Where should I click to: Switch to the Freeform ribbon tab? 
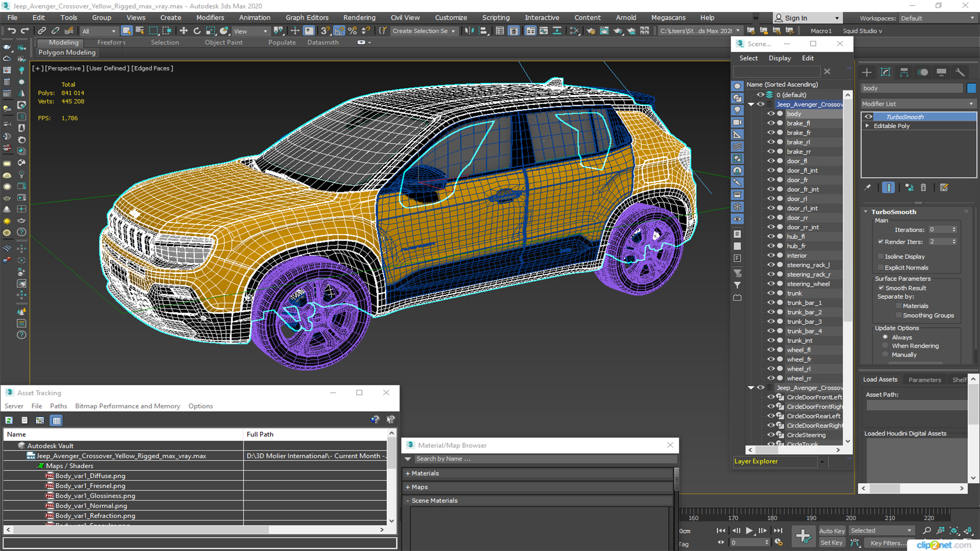[x=111, y=42]
